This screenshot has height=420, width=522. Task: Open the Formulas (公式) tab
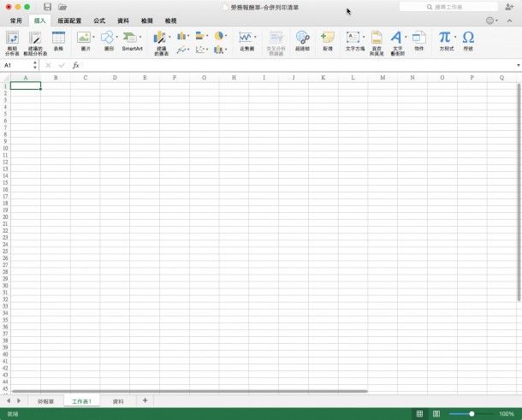click(99, 21)
